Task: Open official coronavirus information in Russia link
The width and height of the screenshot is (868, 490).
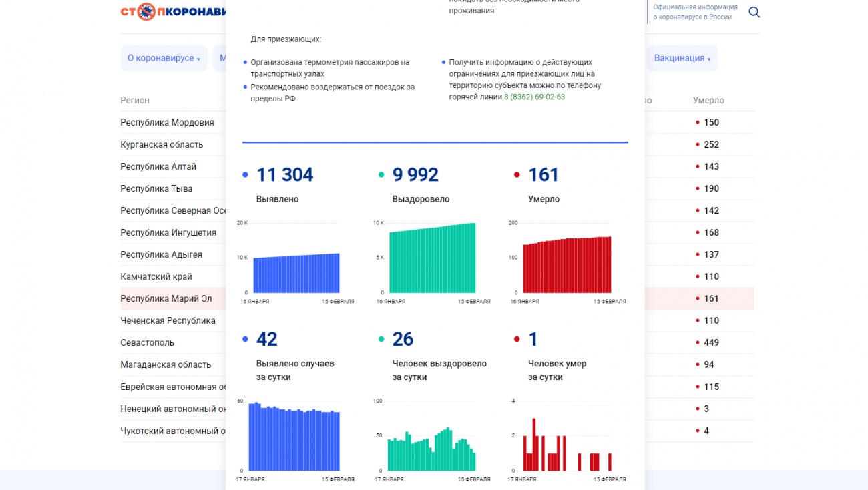Action: 694,12
